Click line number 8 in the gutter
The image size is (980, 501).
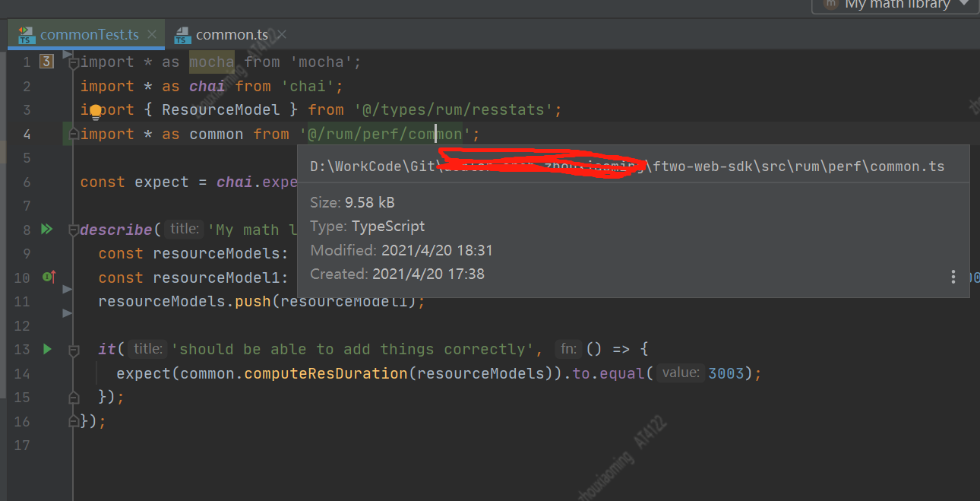point(27,229)
